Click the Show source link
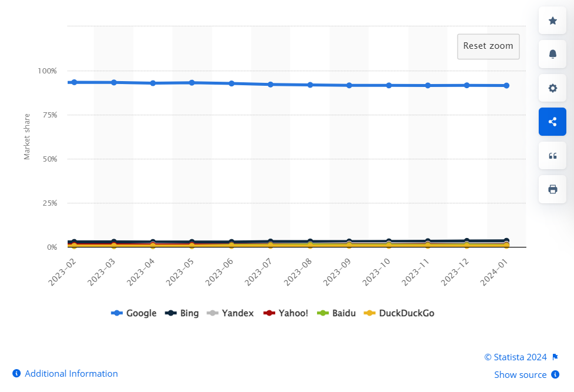 pyautogui.click(x=520, y=374)
